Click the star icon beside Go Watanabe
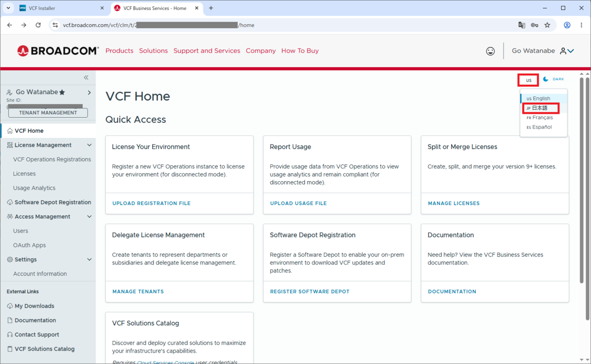The image size is (591, 364). click(x=62, y=93)
